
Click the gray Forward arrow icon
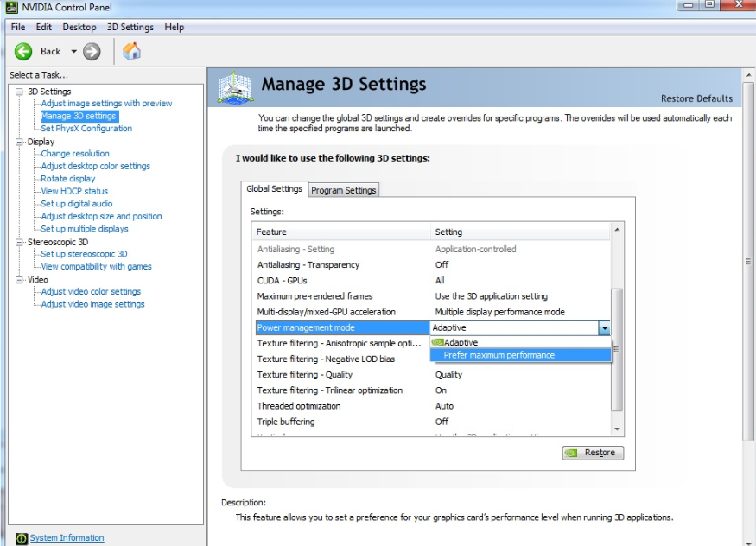92,52
